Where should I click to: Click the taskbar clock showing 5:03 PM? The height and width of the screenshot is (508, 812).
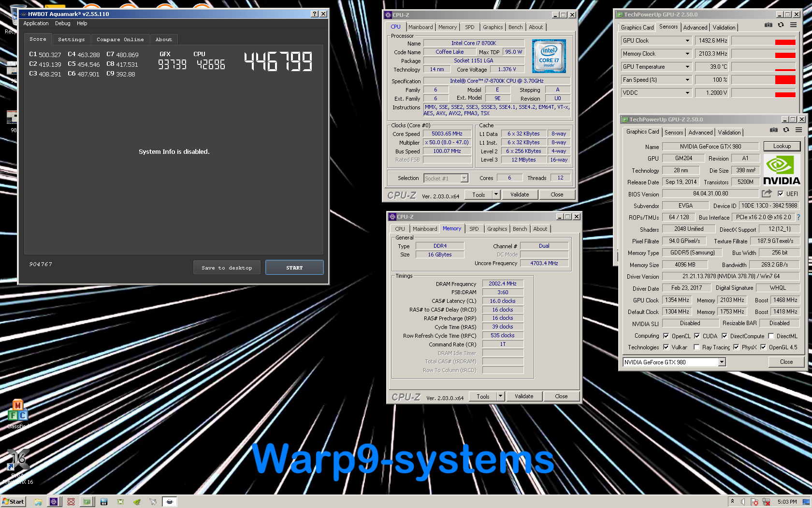click(787, 502)
